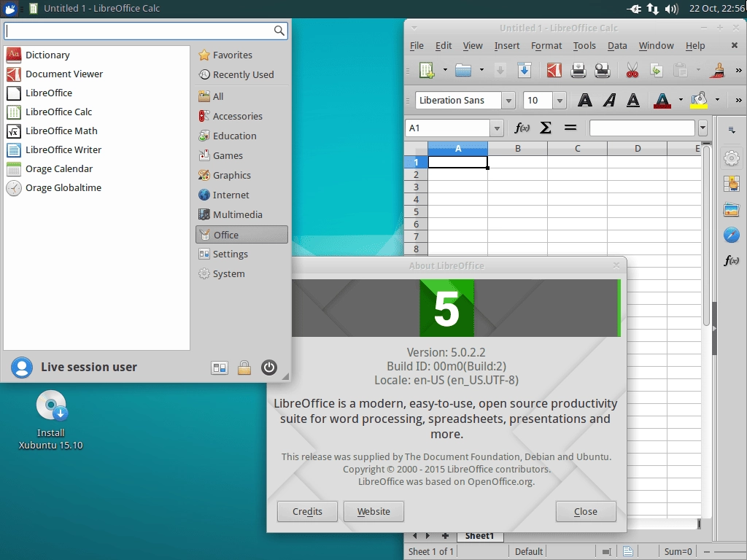The height and width of the screenshot is (560, 747).
Task: Click the Print icon in Calc toolbar
Action: click(x=578, y=70)
